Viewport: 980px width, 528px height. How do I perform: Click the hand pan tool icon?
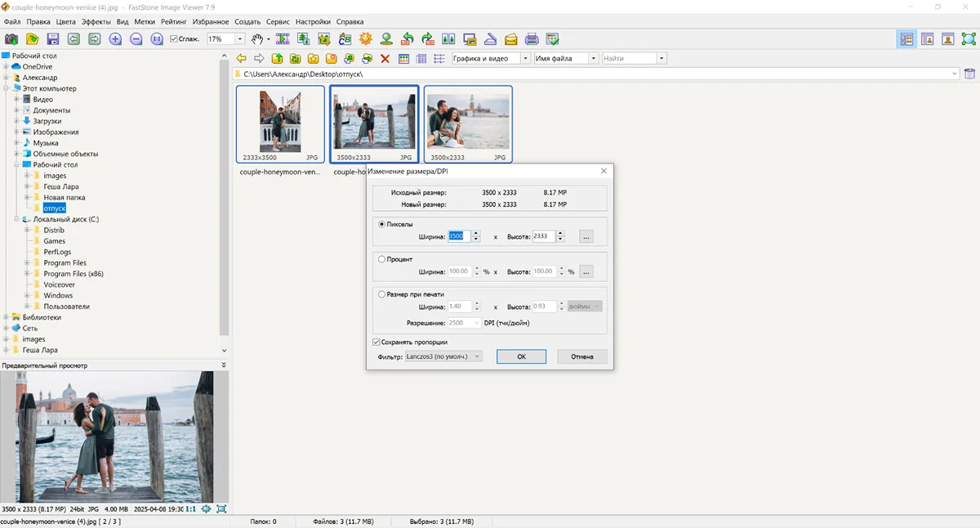tap(257, 39)
